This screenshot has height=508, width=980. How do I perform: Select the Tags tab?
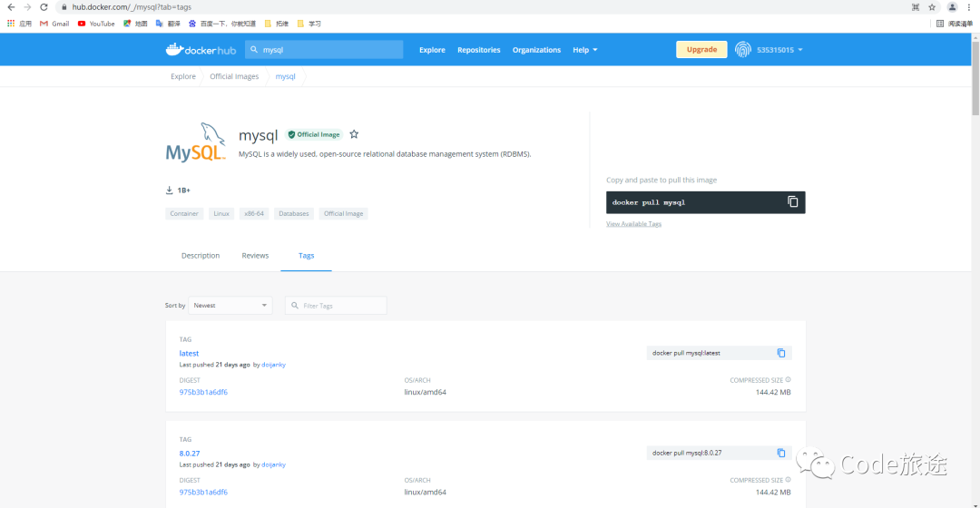pos(307,256)
